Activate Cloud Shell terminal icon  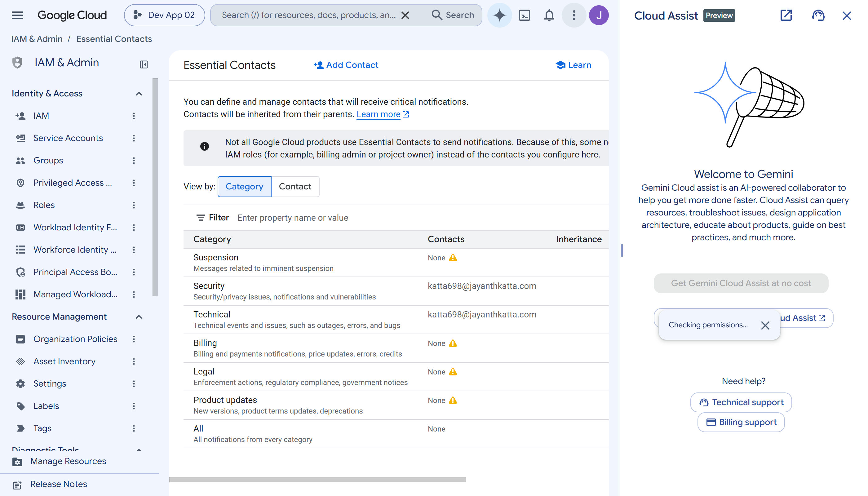524,15
